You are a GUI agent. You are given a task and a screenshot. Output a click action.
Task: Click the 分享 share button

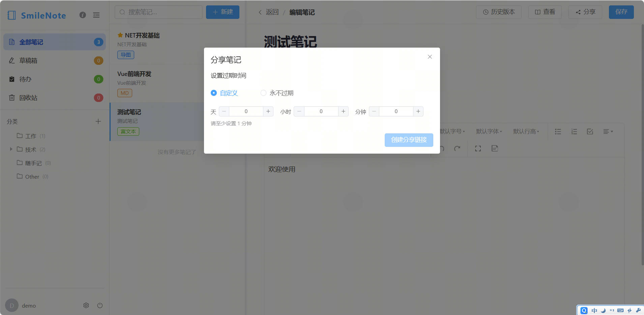585,12
